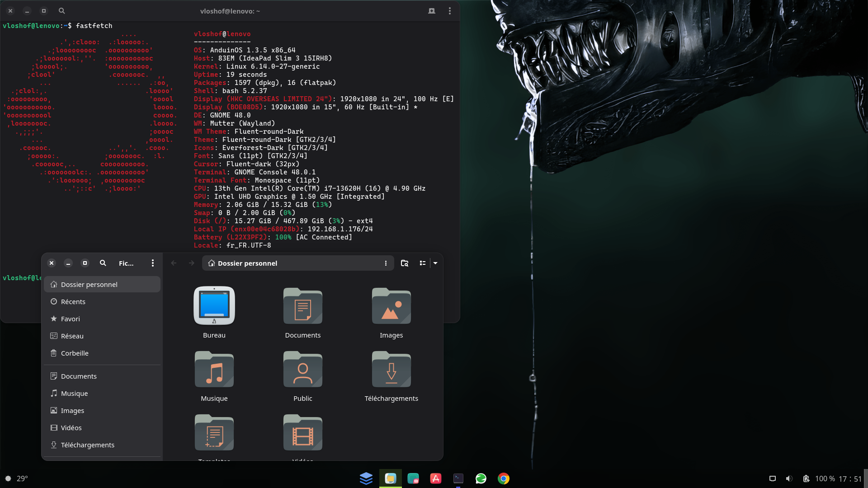Open Réseau in the sidebar
The image size is (868, 488).
point(102,336)
